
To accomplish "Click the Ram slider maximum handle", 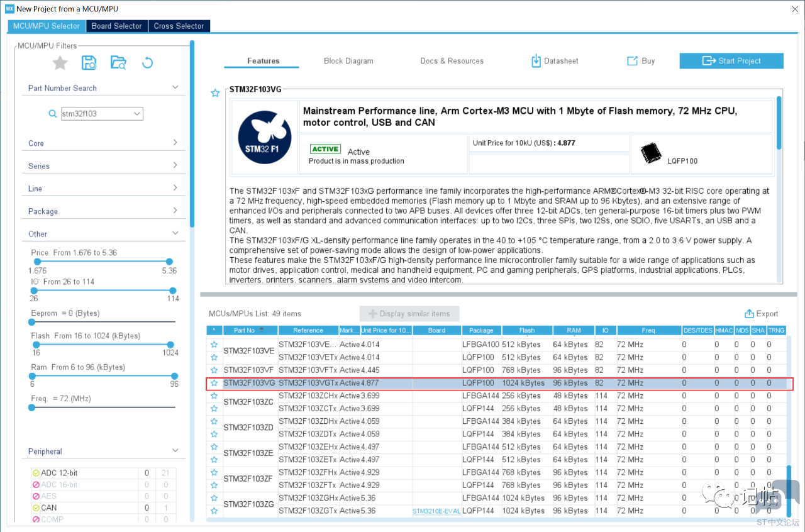I will tap(174, 376).
